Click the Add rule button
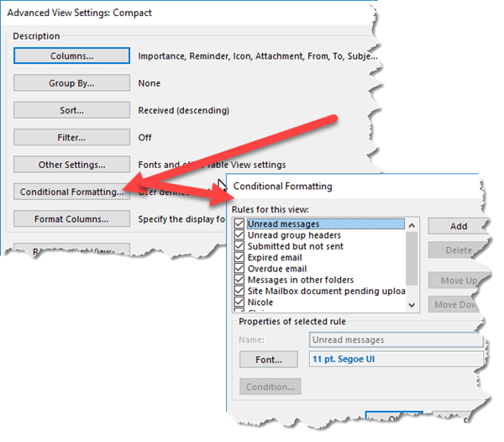The image size is (504, 442). tap(459, 226)
